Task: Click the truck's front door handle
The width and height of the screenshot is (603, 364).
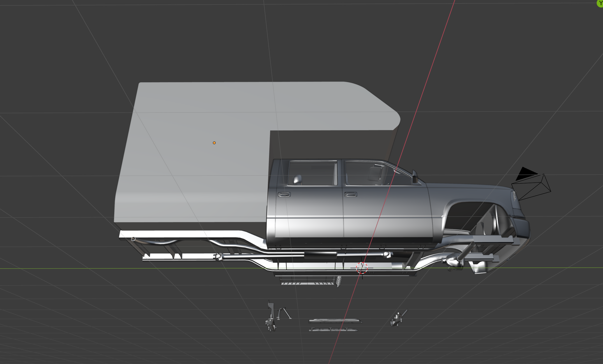Action: point(351,194)
